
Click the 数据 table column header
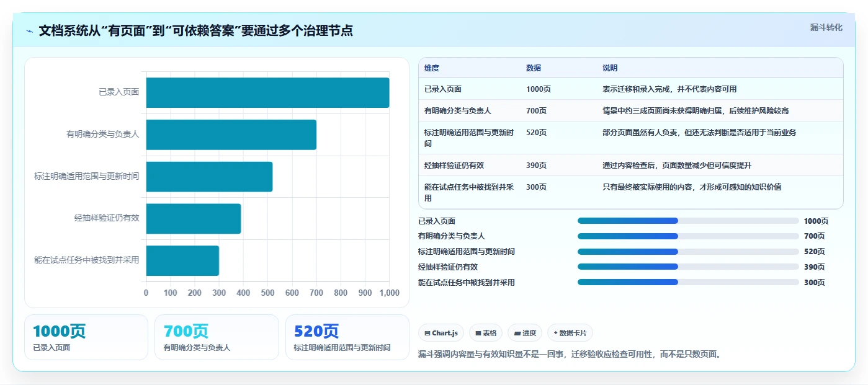(534, 68)
